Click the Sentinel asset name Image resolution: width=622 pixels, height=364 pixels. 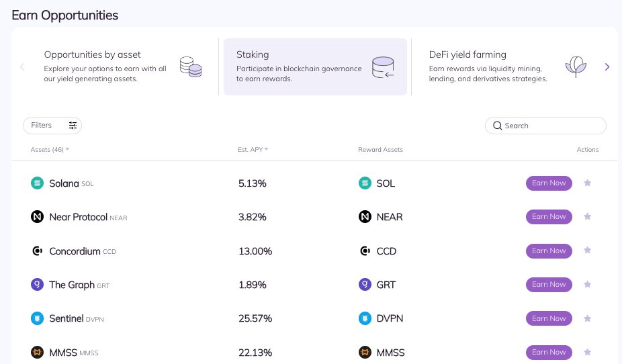click(66, 318)
